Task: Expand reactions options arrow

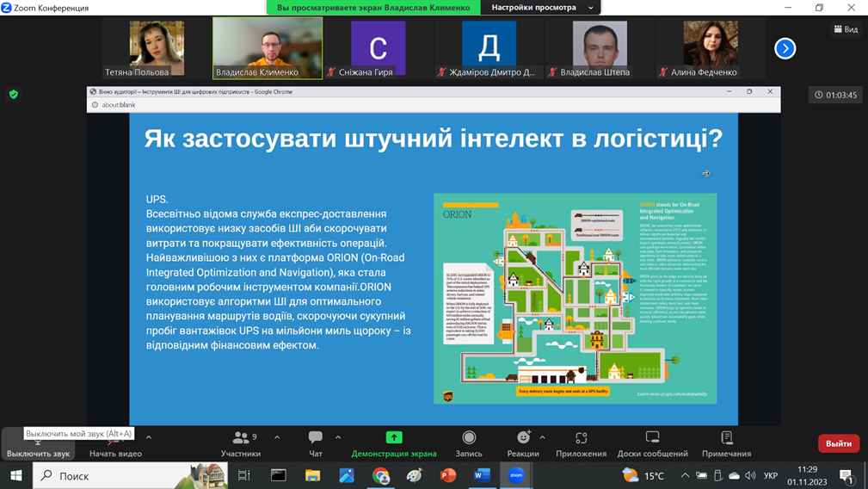Action: pos(543,437)
